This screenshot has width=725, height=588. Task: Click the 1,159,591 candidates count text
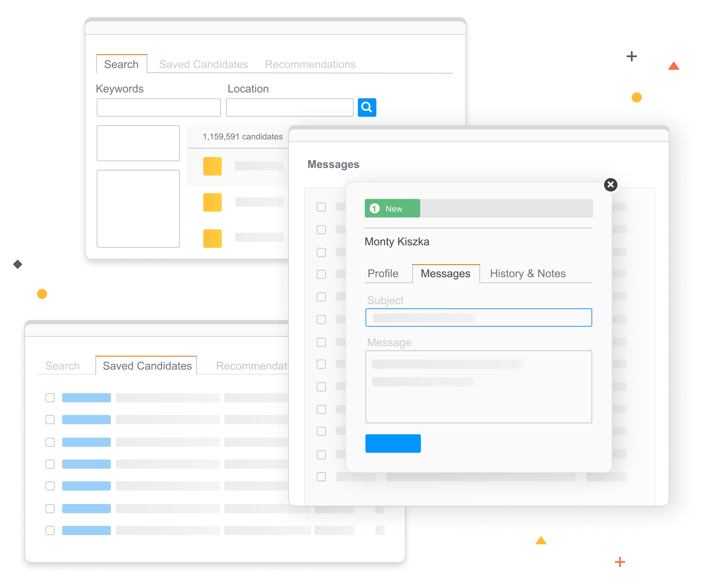(243, 136)
